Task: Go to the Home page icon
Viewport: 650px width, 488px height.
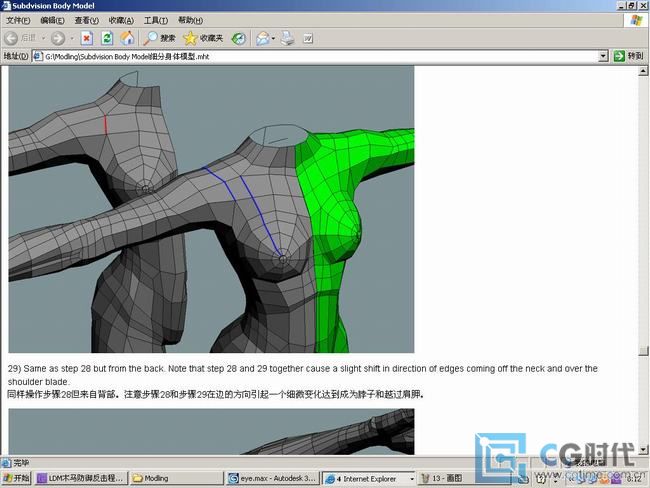Action: tap(127, 38)
